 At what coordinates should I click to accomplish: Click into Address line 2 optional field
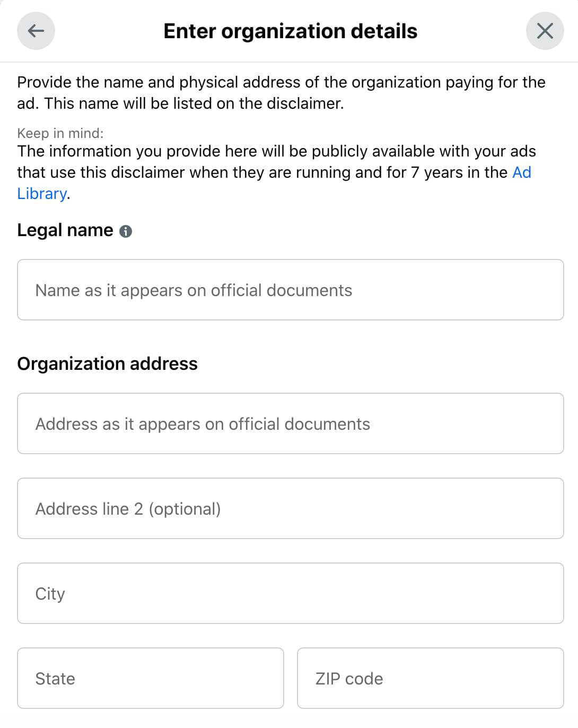pos(291,508)
